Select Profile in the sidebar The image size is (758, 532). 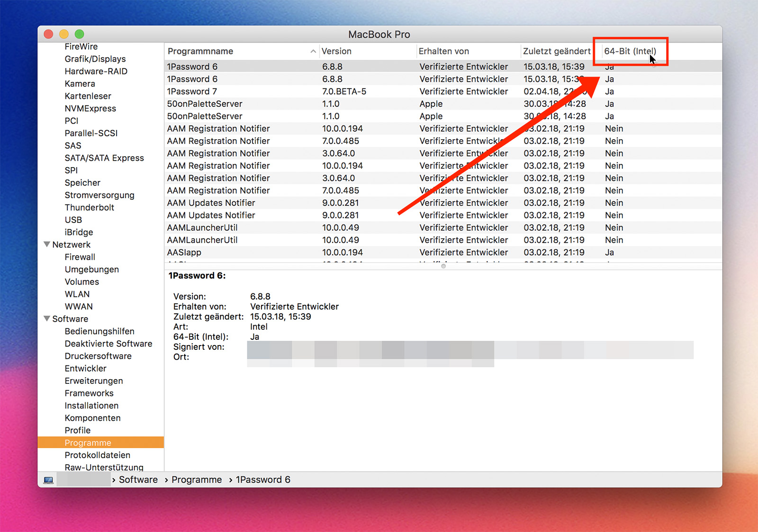click(77, 430)
